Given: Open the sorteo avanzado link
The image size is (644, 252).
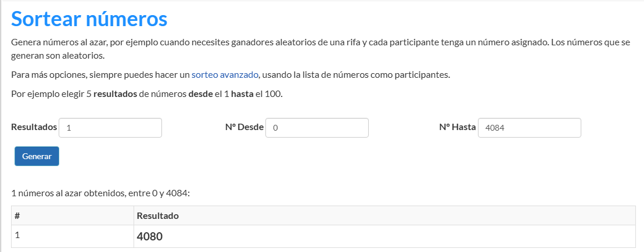Looking at the screenshot, I should (x=225, y=75).
